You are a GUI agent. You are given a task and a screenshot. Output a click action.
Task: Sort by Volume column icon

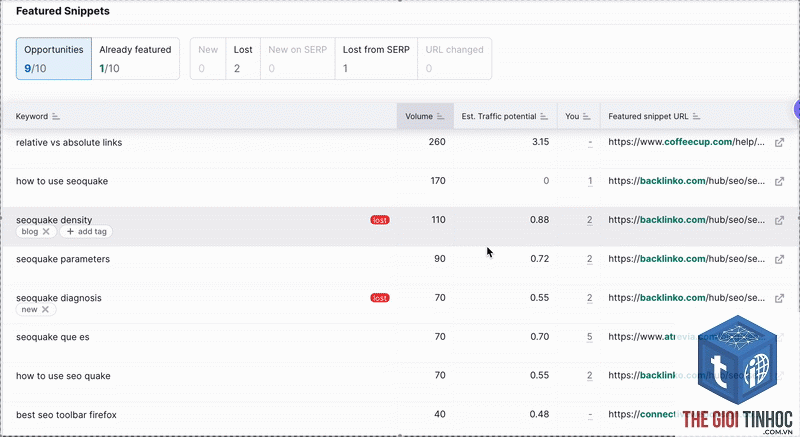440,117
